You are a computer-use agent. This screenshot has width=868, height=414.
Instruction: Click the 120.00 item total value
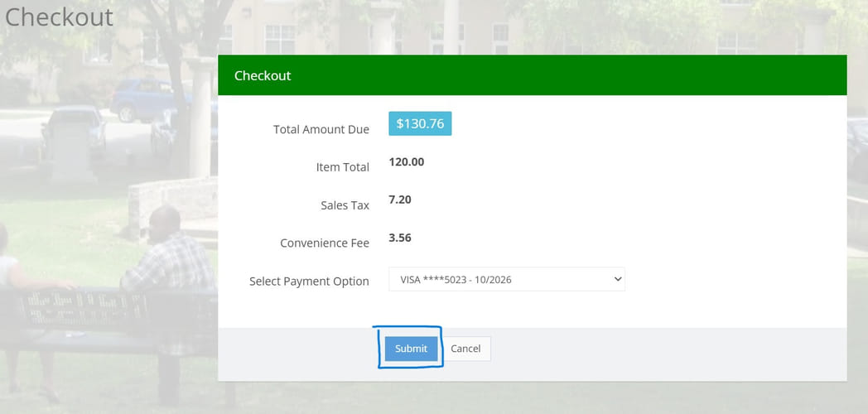point(406,162)
